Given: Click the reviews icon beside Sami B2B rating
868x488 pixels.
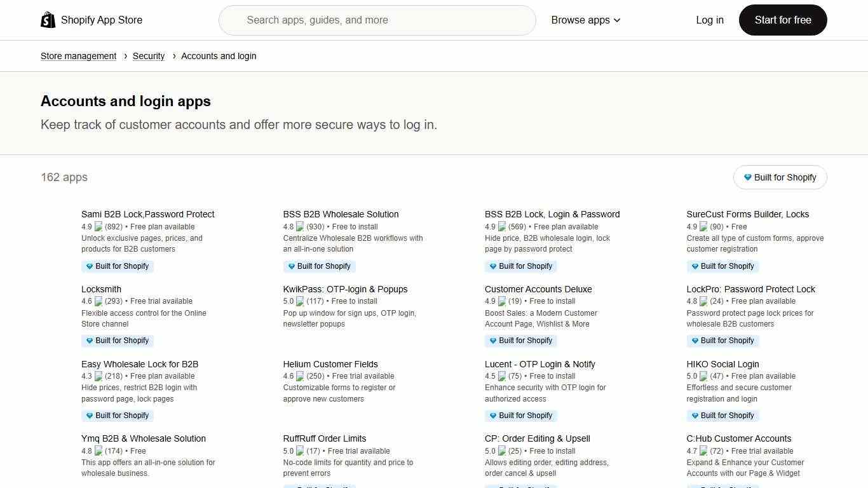Looking at the screenshot, I should point(98,226).
